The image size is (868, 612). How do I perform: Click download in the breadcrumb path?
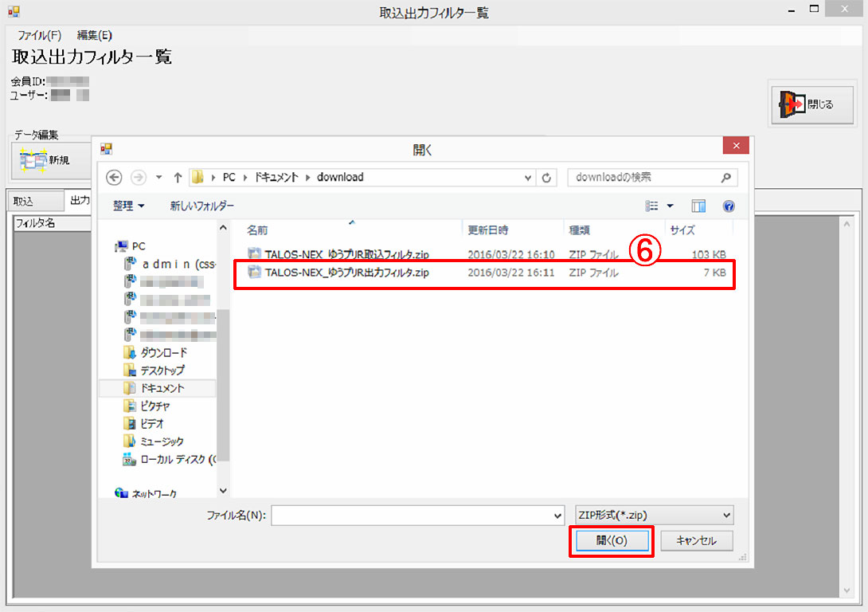(340, 177)
